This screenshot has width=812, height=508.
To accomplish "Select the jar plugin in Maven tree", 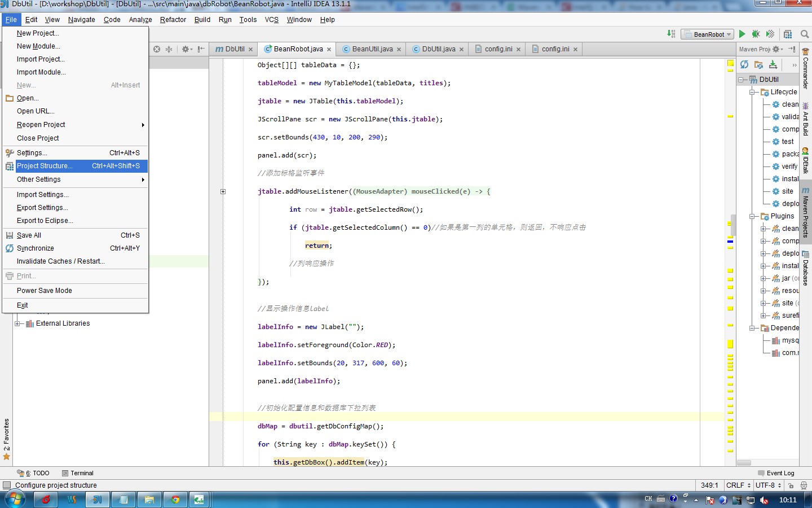I will [785, 278].
